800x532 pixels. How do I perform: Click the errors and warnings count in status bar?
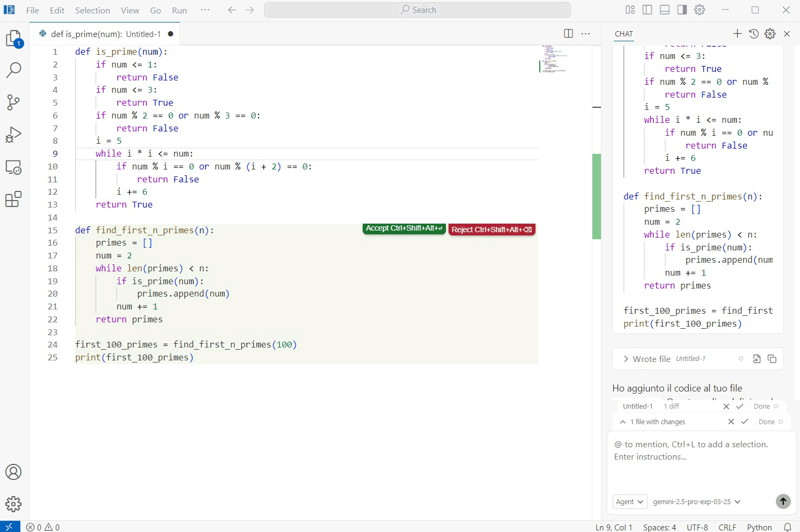point(43,527)
